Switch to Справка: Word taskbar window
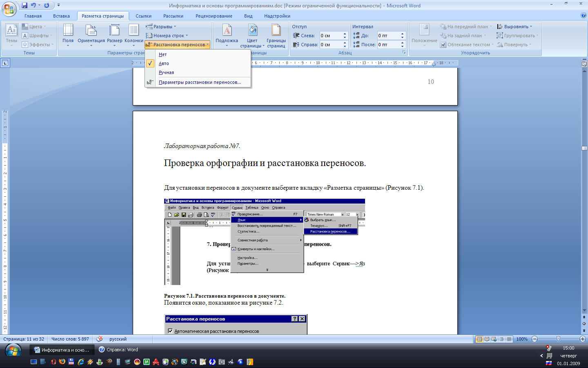588x368 pixels. [x=118, y=350]
